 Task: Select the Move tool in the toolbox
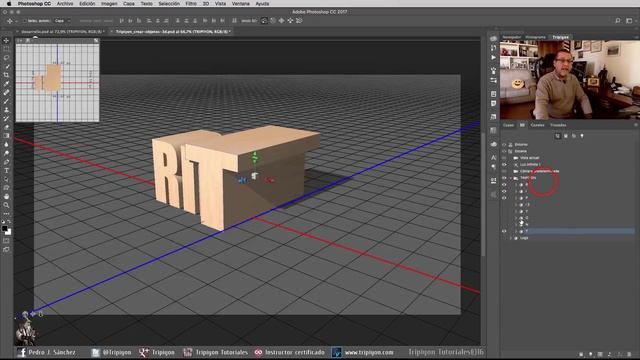tap(6, 40)
